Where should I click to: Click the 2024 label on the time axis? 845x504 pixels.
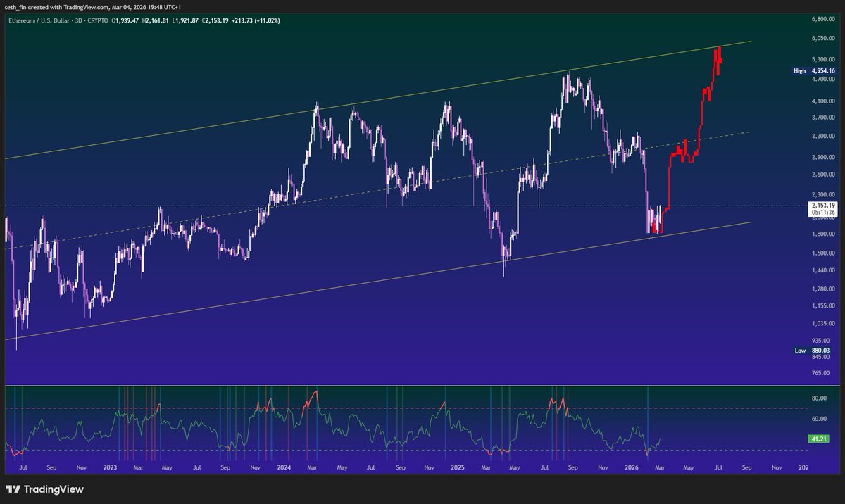tap(284, 467)
